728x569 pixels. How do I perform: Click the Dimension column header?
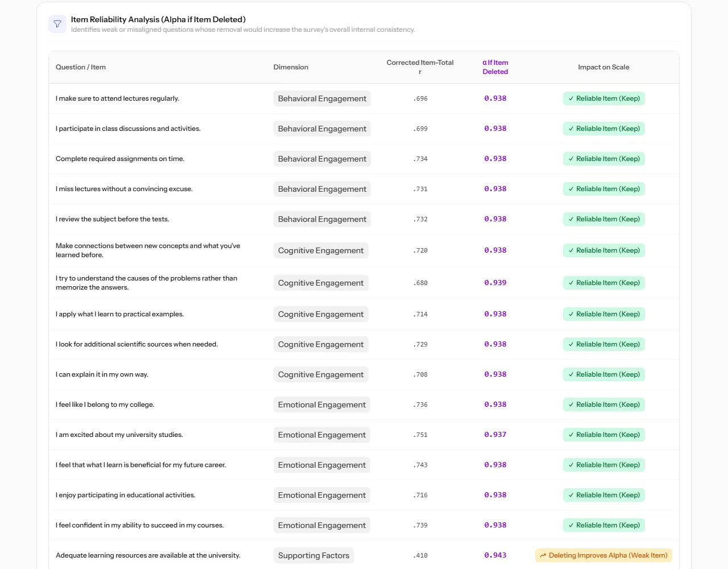(x=291, y=67)
